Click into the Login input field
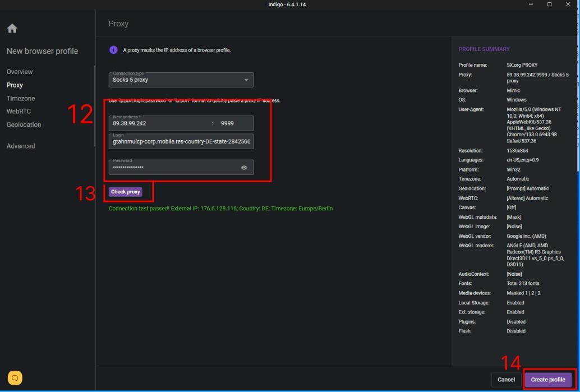580x392 pixels. click(181, 142)
